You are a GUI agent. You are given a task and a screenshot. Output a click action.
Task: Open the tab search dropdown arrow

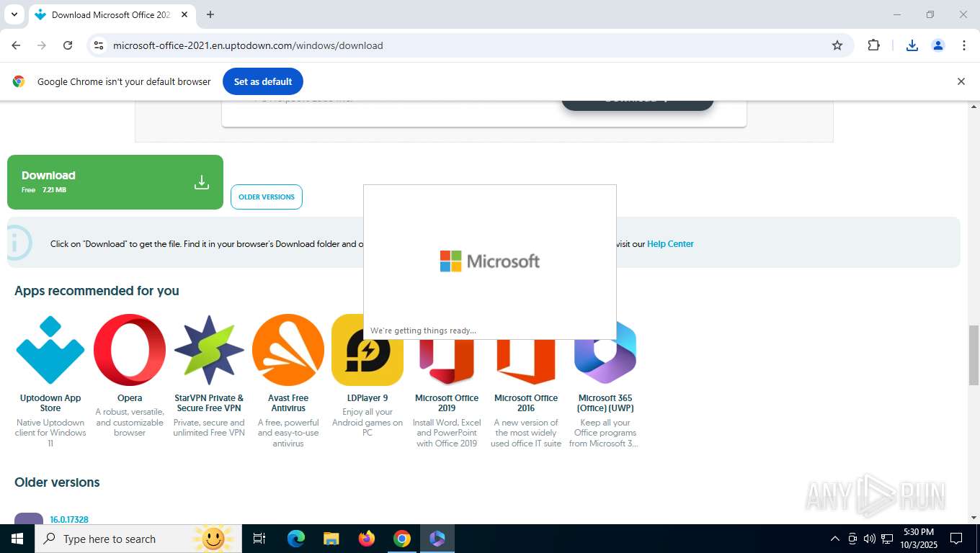[x=14, y=14]
